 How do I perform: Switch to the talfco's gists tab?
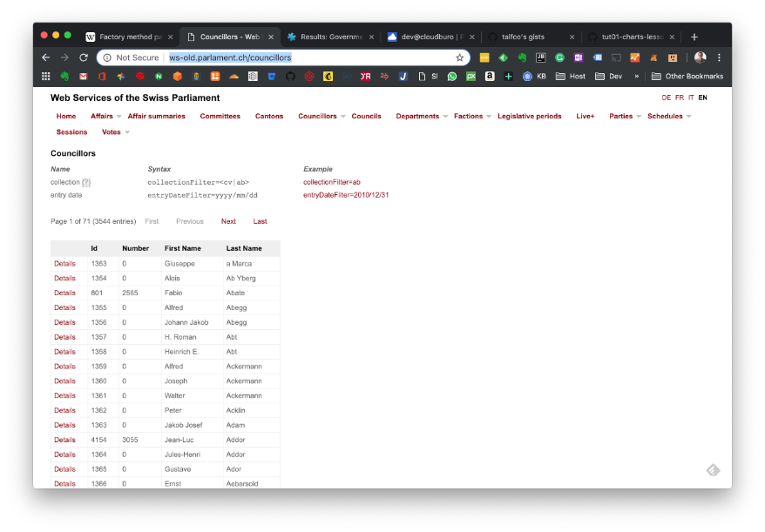[529, 37]
